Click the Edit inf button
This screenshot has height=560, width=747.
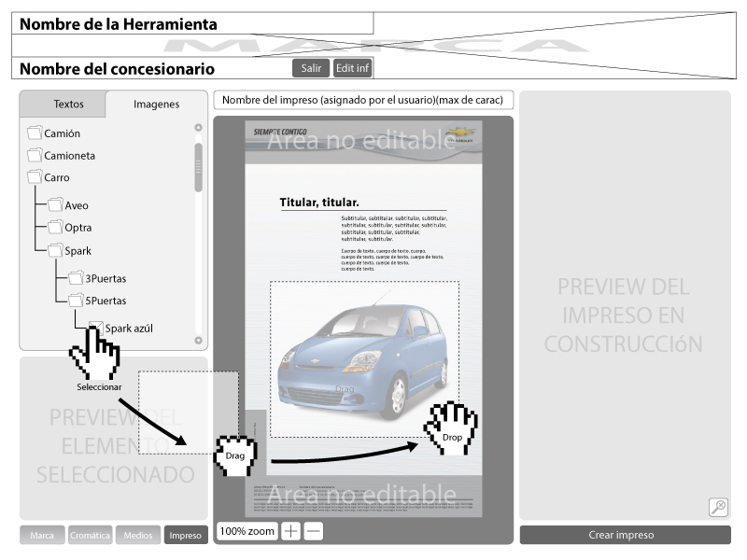[352, 68]
